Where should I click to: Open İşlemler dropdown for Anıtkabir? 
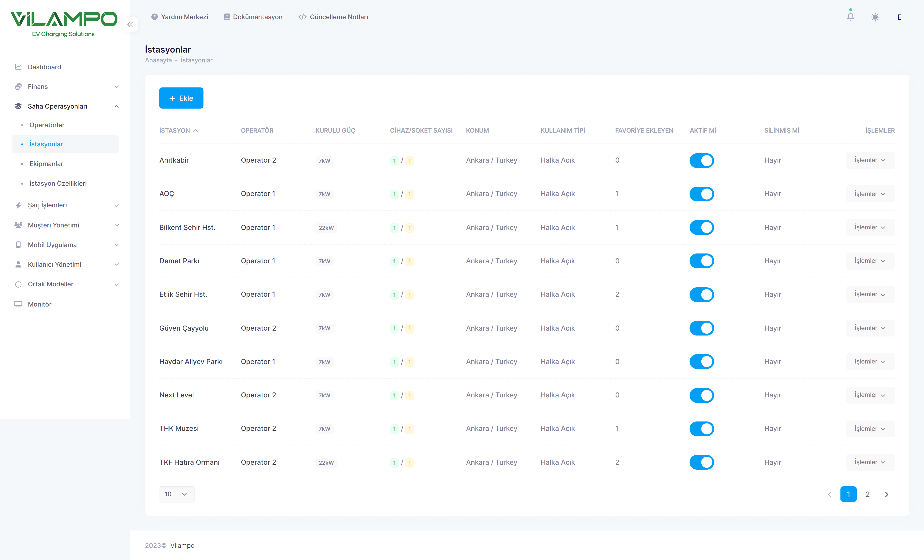870,160
